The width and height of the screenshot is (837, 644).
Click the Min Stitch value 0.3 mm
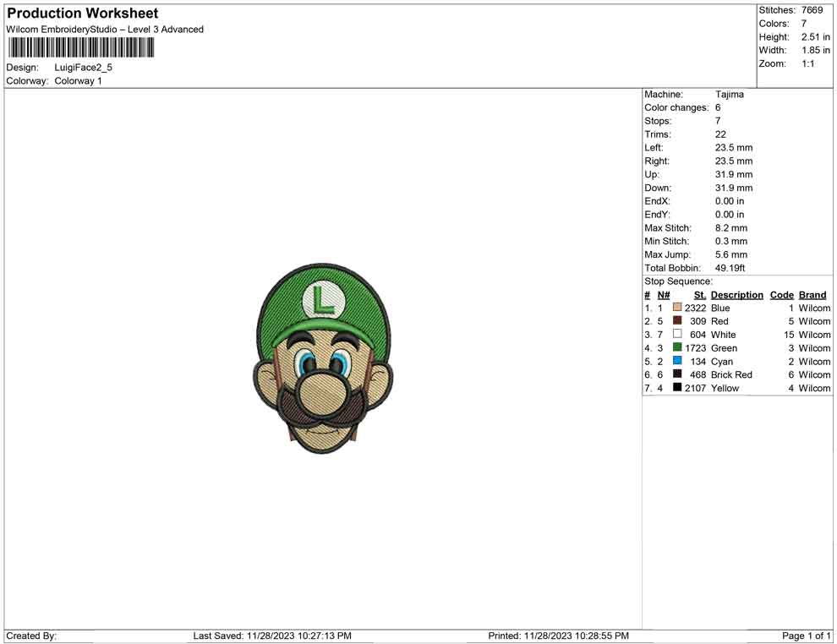tap(731, 241)
